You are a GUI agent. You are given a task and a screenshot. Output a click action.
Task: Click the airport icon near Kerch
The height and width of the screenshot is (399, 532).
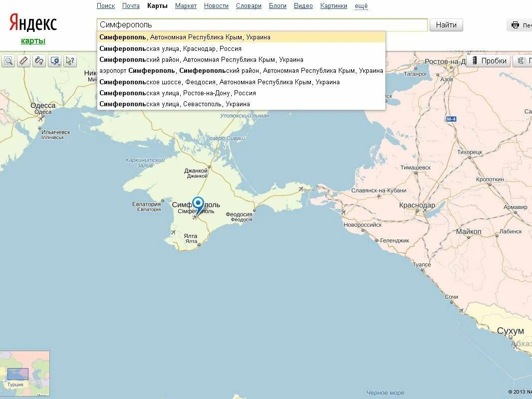click(300, 189)
